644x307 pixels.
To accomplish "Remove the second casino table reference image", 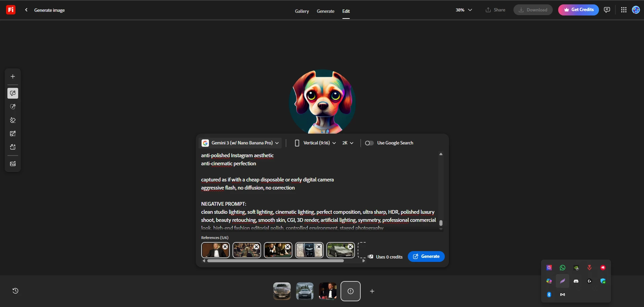I will click(256, 247).
